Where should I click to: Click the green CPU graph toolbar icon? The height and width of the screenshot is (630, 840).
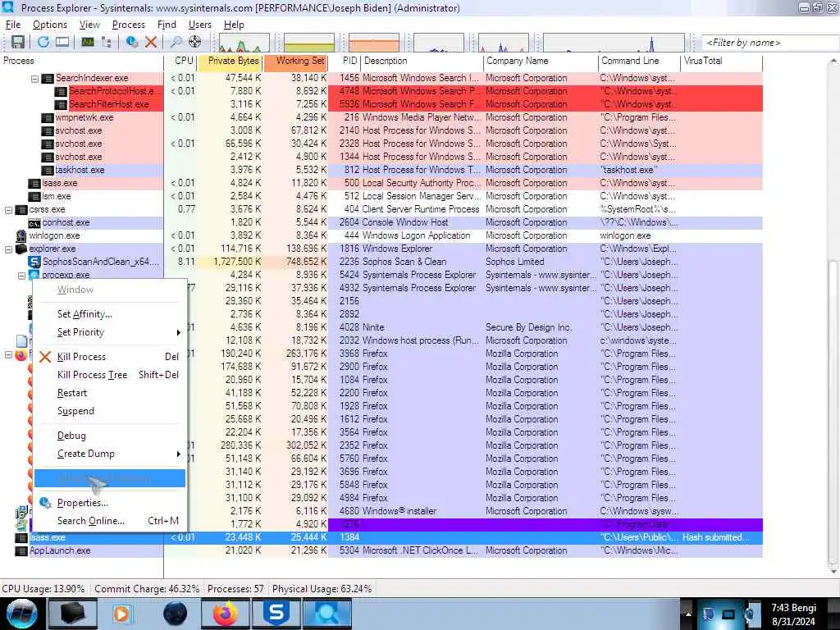pyautogui.click(x=88, y=42)
